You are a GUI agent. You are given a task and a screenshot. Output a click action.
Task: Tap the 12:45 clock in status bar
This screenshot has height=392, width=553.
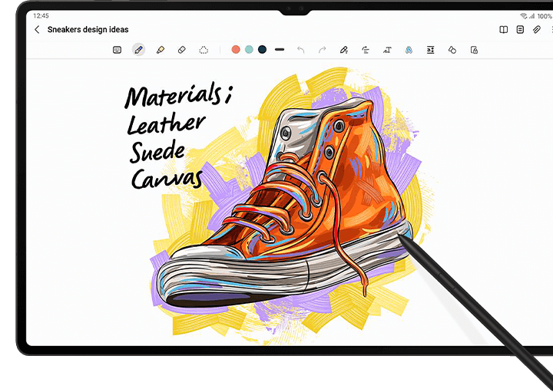pyautogui.click(x=41, y=16)
